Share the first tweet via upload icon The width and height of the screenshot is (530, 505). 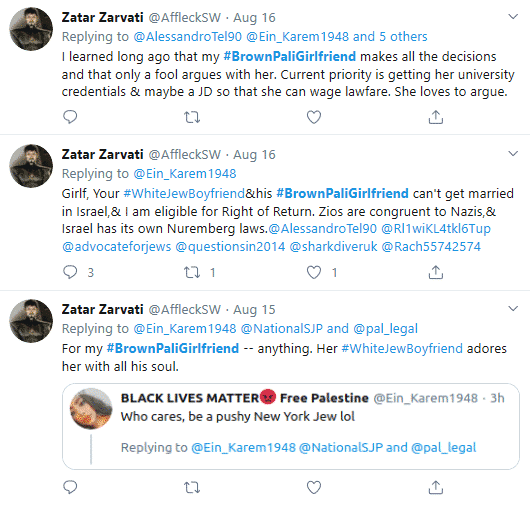click(436, 117)
